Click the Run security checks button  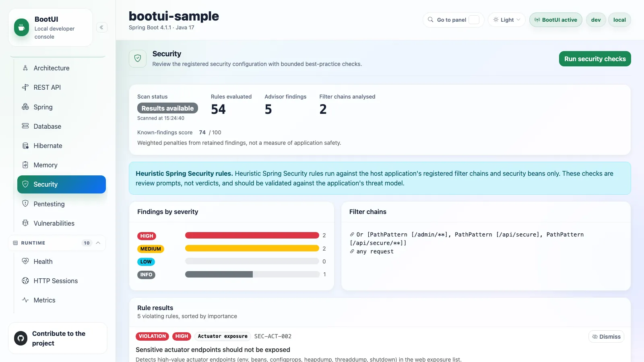595,59
